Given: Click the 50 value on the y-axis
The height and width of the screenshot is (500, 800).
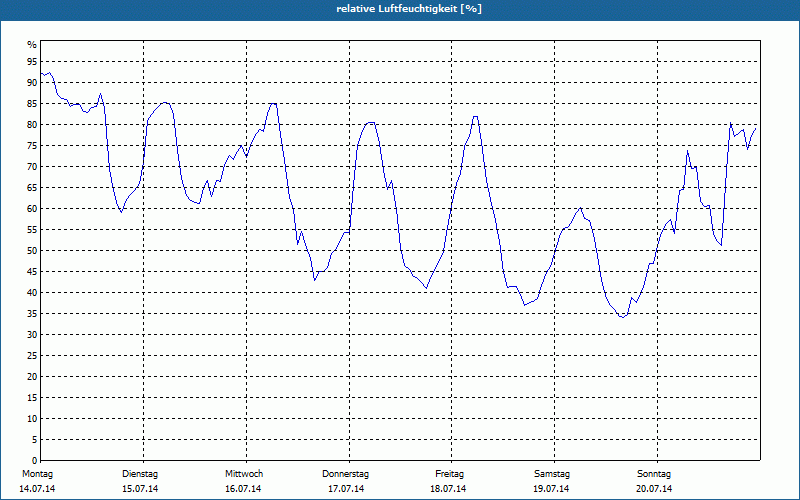Looking at the screenshot, I should 32,251.
